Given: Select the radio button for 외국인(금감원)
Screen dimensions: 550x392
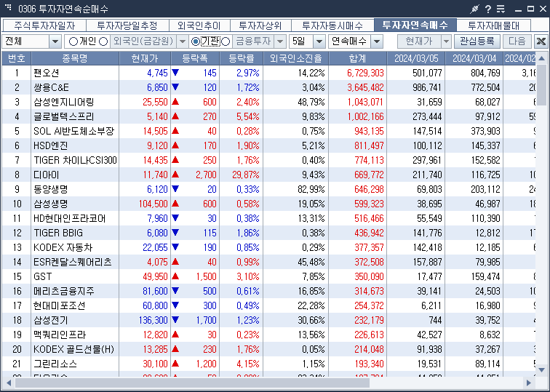Looking at the screenshot, I should [x=103, y=41].
